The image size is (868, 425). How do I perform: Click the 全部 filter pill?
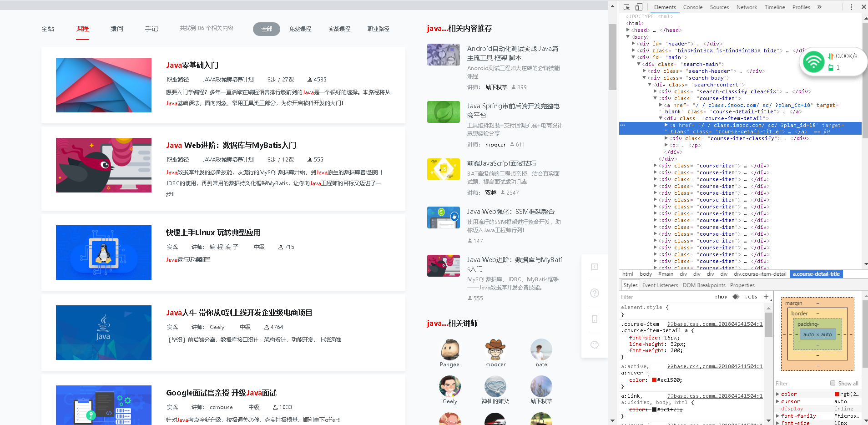pyautogui.click(x=267, y=29)
